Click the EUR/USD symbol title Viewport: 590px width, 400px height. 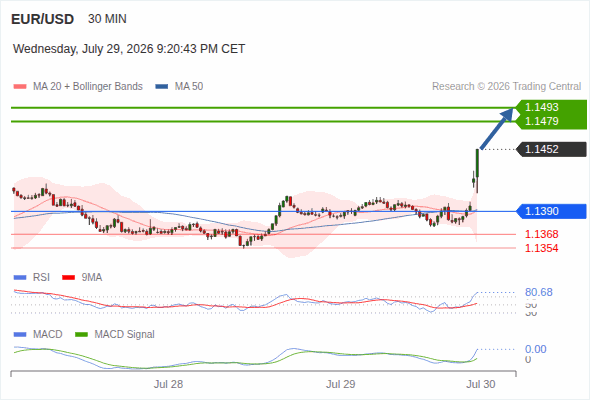43,19
